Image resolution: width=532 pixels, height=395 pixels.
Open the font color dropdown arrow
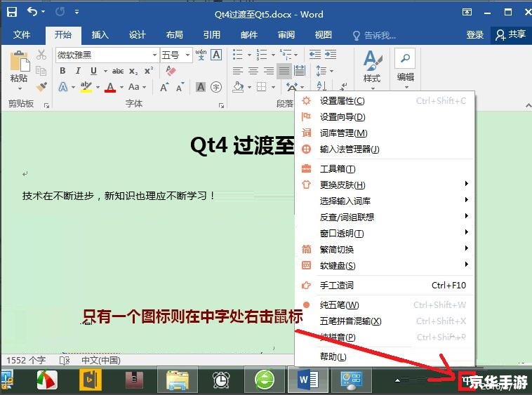coord(122,87)
